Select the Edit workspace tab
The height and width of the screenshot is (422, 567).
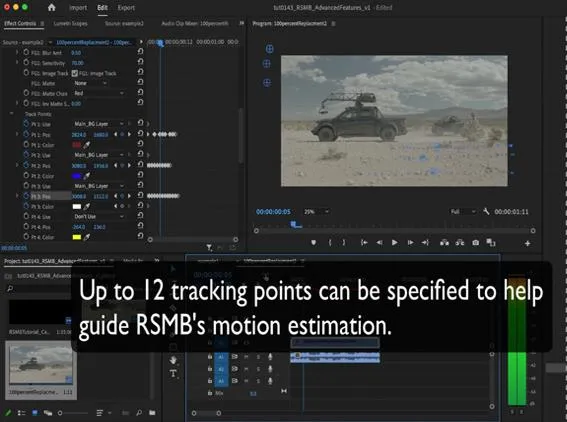click(x=102, y=8)
